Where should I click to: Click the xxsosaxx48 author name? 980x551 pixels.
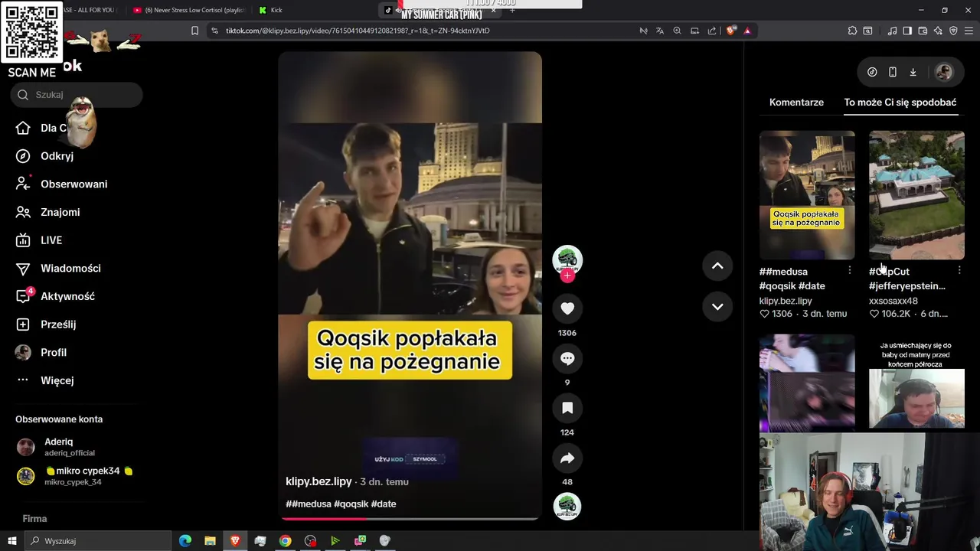pos(893,301)
